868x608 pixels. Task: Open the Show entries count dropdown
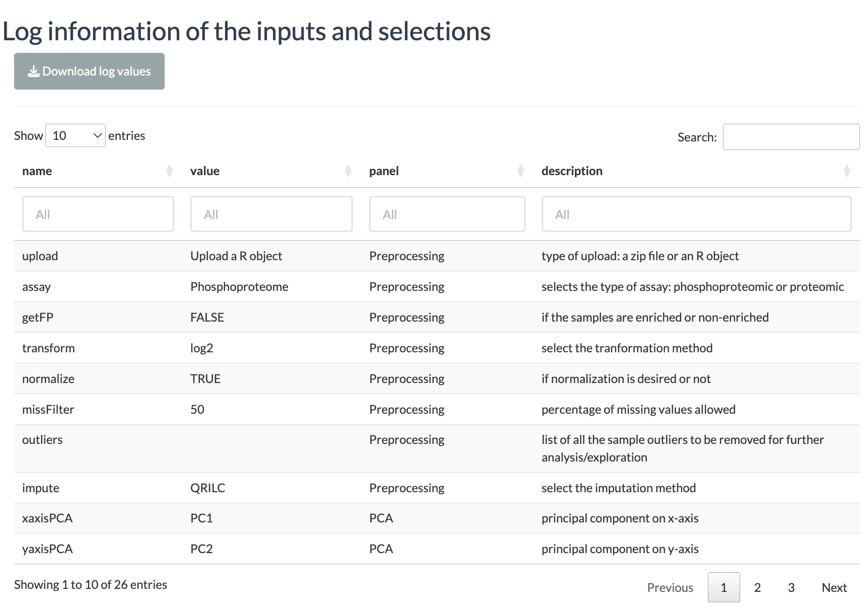click(76, 135)
